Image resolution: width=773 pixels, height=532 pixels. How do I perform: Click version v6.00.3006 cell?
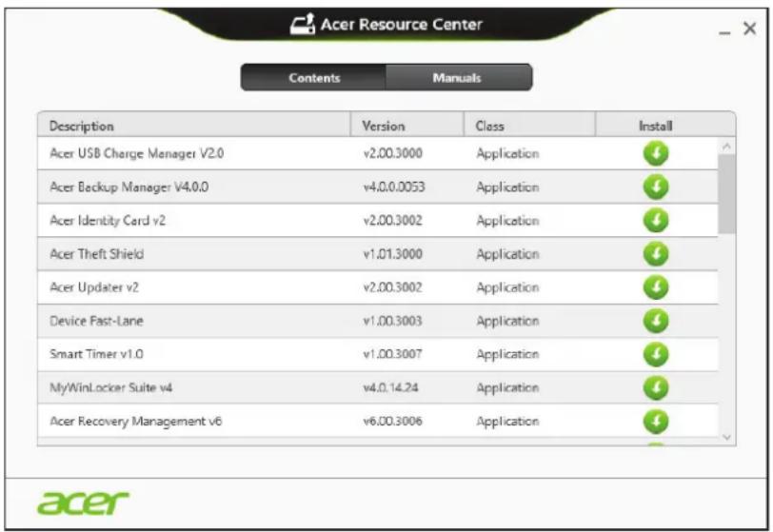392,421
